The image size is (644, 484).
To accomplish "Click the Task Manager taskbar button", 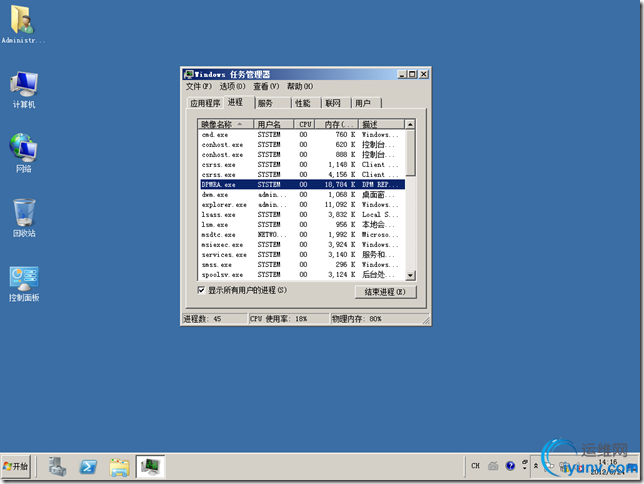I will pyautogui.click(x=150, y=466).
